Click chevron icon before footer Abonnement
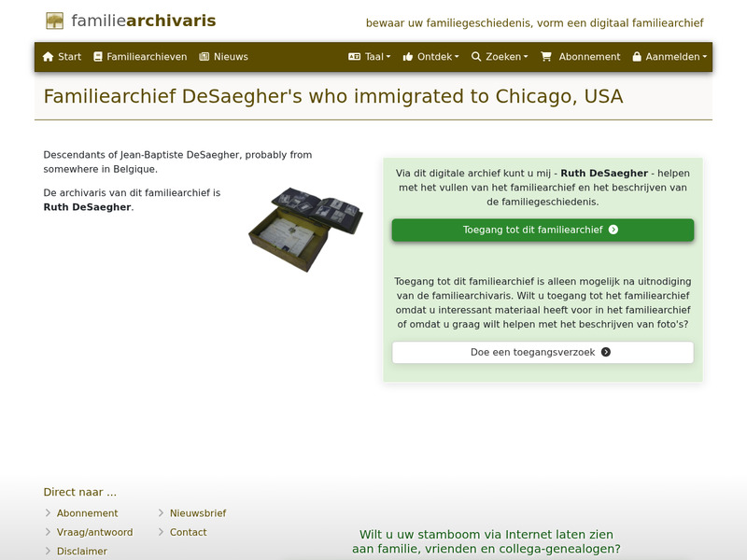The height and width of the screenshot is (560, 747). point(48,512)
